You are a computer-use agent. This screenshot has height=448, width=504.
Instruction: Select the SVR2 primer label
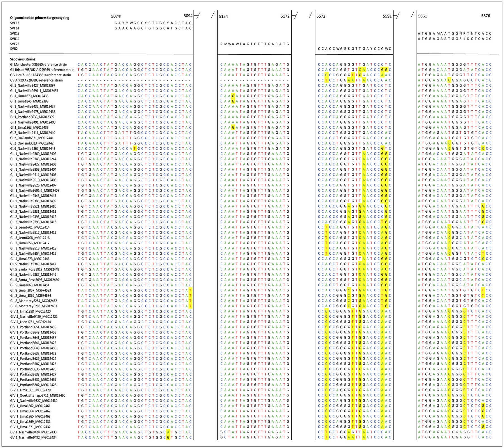14,49
